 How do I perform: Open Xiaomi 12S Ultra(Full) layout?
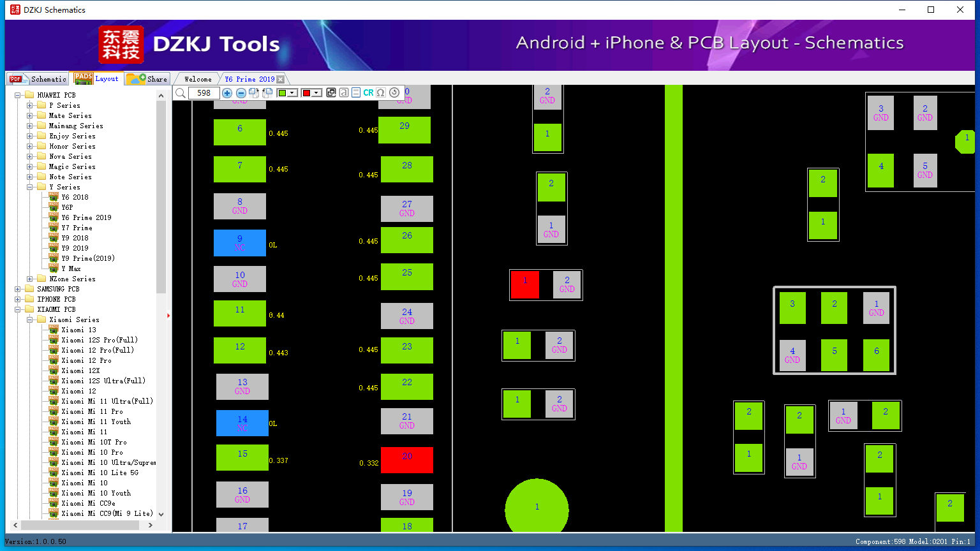103,381
